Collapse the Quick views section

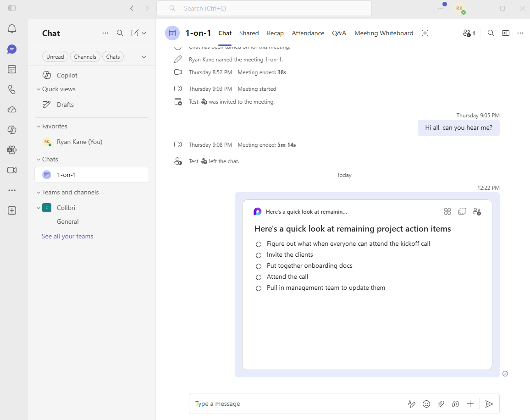pos(39,89)
